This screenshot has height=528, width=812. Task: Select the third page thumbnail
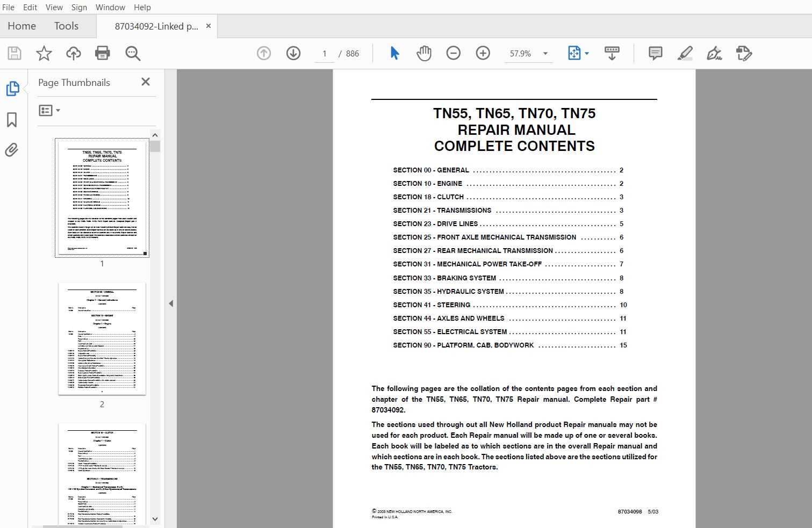(102, 474)
